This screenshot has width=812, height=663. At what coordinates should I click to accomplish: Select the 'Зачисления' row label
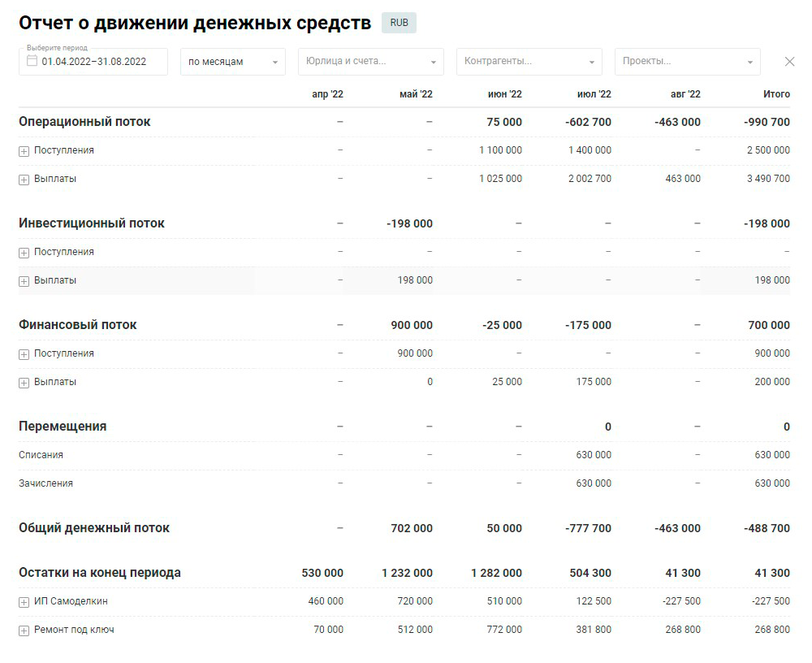click(x=45, y=483)
